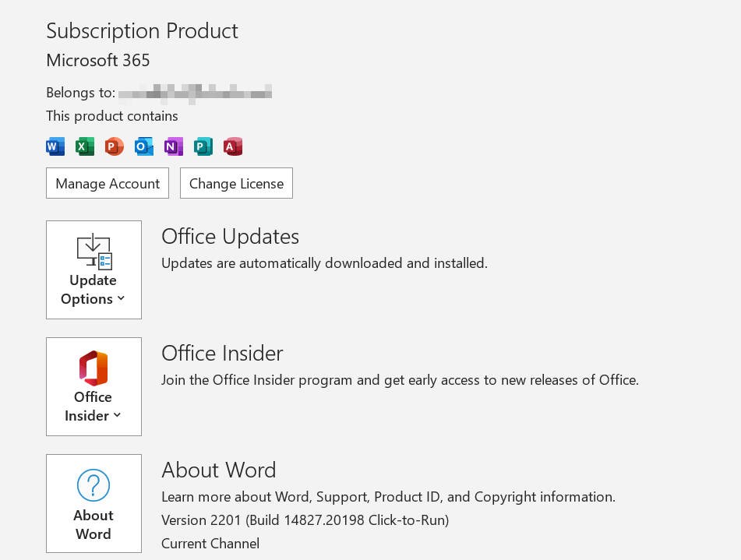The width and height of the screenshot is (741, 560).
Task: Click the Publisher app icon
Action: (203, 146)
